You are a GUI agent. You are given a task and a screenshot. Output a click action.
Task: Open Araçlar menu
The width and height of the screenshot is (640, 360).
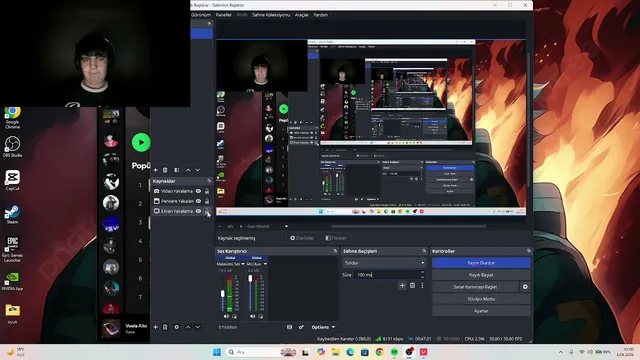pyautogui.click(x=302, y=15)
